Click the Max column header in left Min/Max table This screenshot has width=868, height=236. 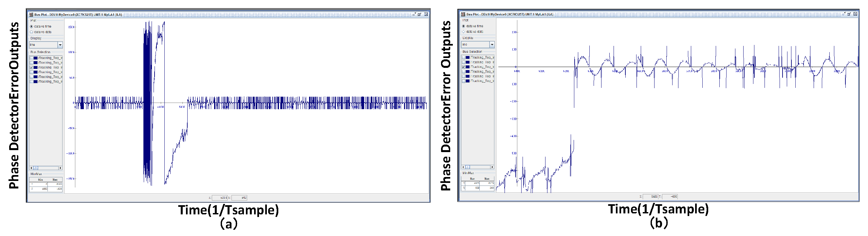[x=55, y=180]
